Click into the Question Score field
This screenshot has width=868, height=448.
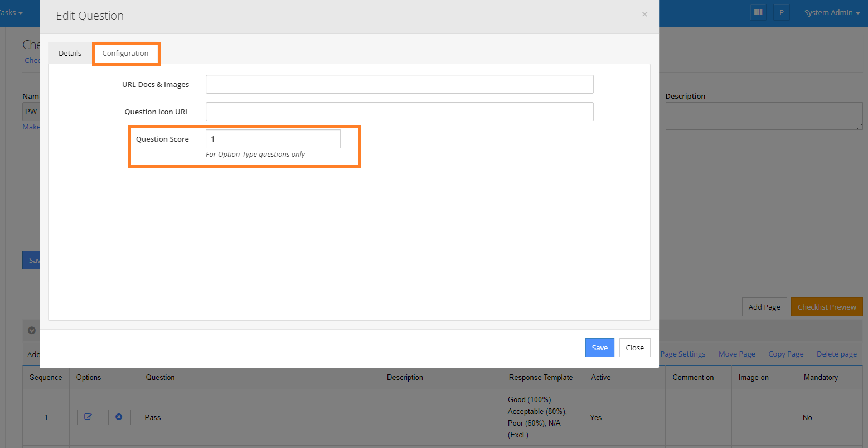(x=273, y=139)
